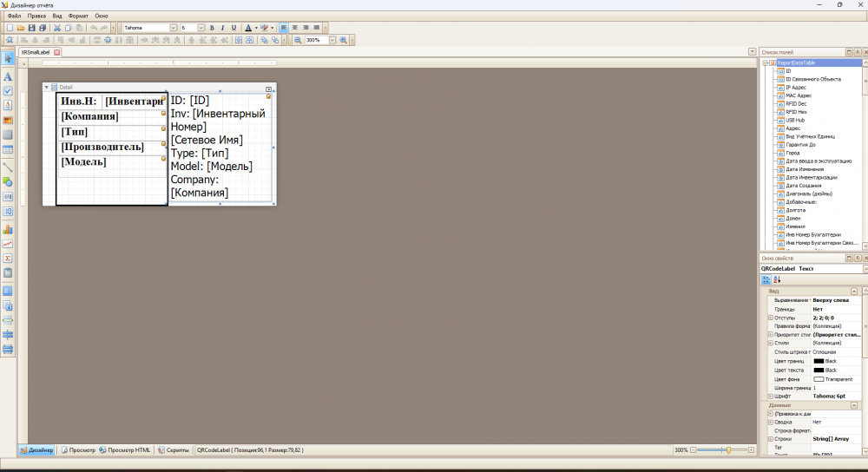868x472 pixels.
Task: Open the font size dropdown
Action: pyautogui.click(x=201, y=28)
